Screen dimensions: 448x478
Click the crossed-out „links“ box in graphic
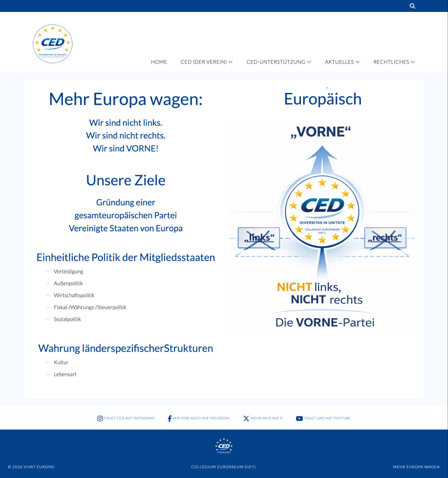tap(259, 238)
